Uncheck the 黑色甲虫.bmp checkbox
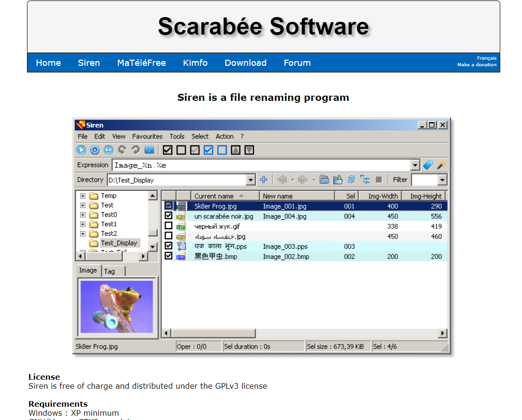The image size is (522, 420). pyautogui.click(x=168, y=256)
